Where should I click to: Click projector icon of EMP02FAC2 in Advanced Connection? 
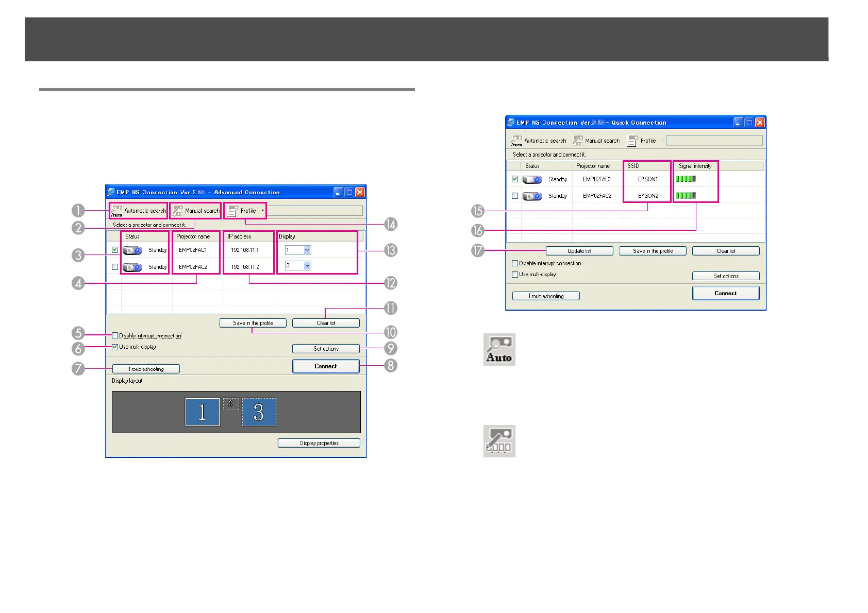tap(132, 267)
